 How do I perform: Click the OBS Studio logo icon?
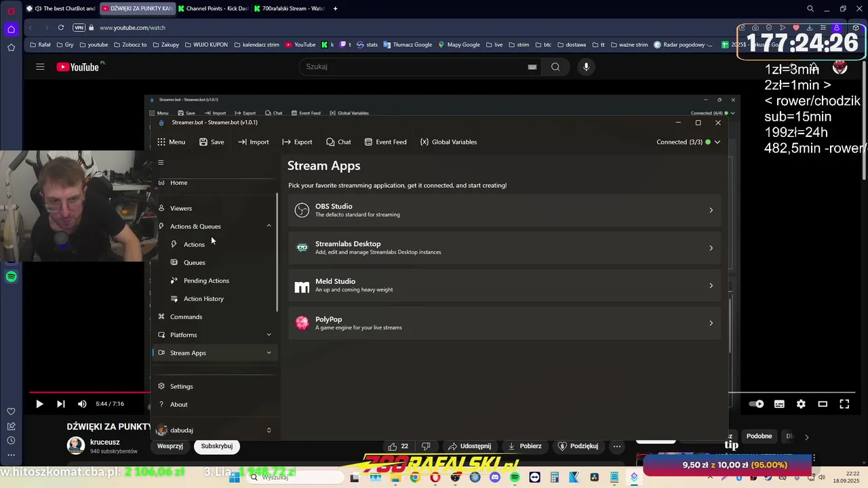(302, 210)
